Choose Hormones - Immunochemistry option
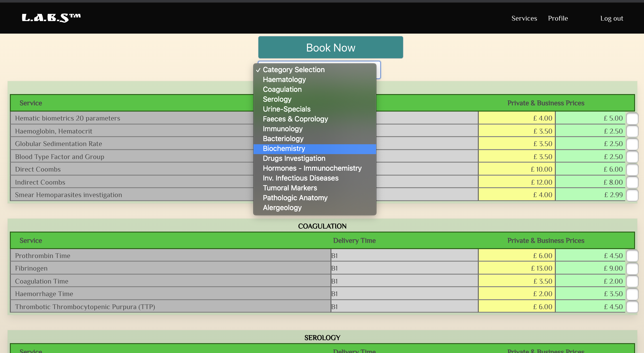The image size is (644, 353). coord(312,168)
